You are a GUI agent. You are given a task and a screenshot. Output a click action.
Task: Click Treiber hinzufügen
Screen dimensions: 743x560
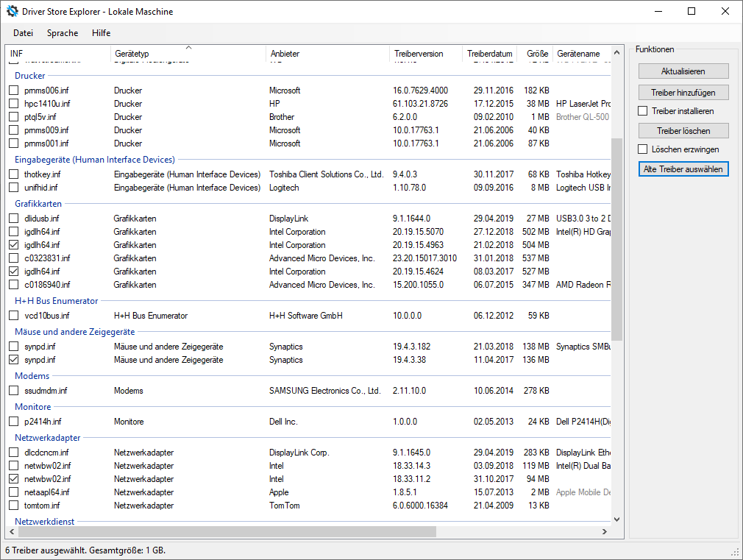(683, 92)
